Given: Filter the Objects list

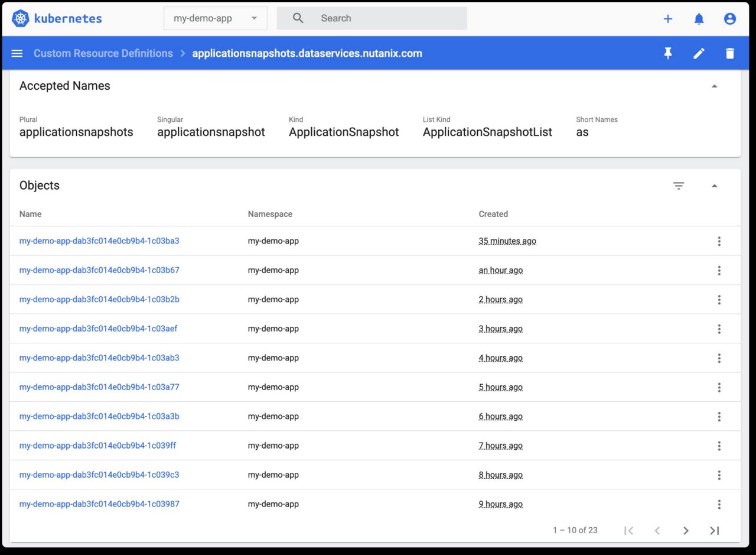Looking at the screenshot, I should pyautogui.click(x=679, y=186).
